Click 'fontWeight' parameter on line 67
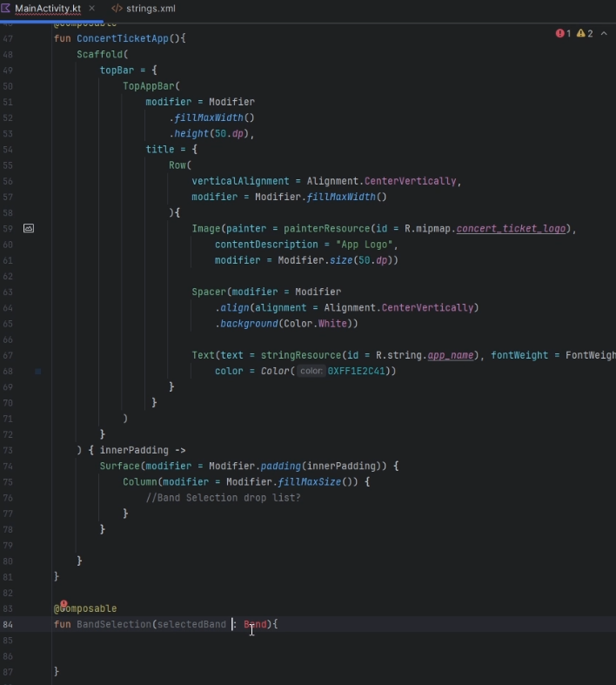Screen dimensions: 616x685 pyautogui.click(x=519, y=355)
